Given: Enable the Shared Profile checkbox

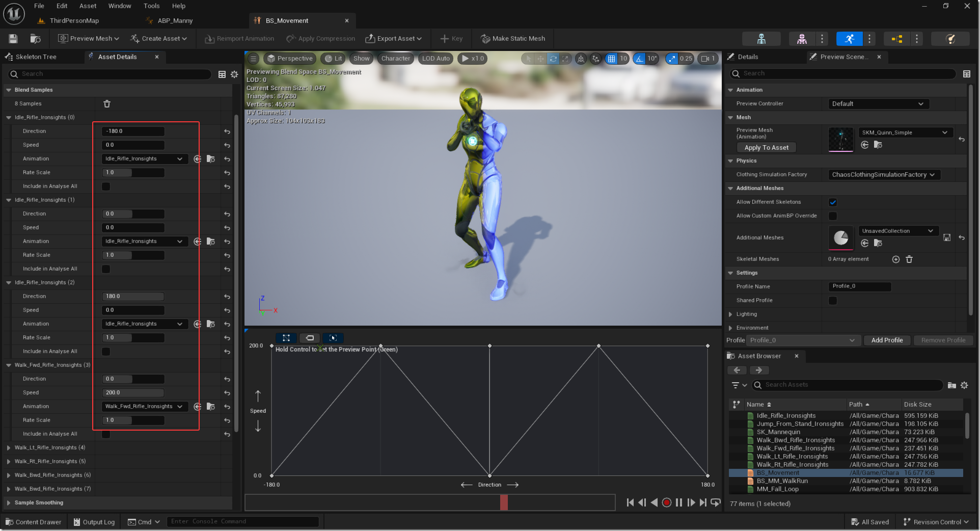Looking at the screenshot, I should pyautogui.click(x=833, y=301).
